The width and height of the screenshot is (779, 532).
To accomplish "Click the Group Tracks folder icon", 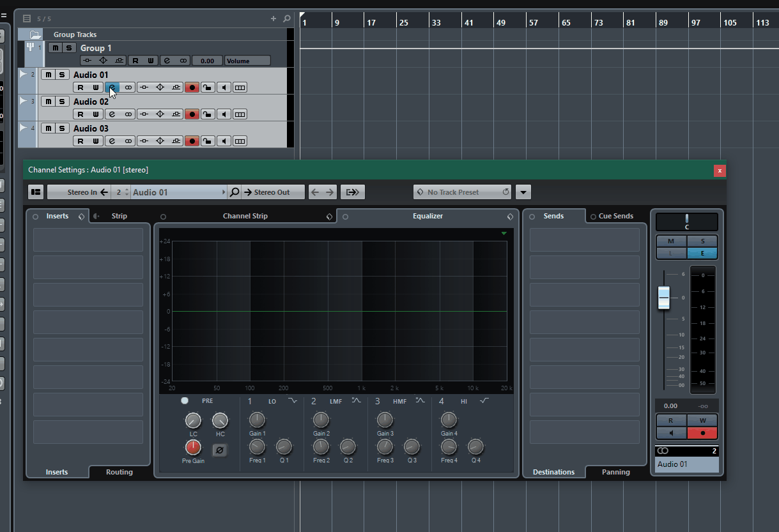I will 36,34.
